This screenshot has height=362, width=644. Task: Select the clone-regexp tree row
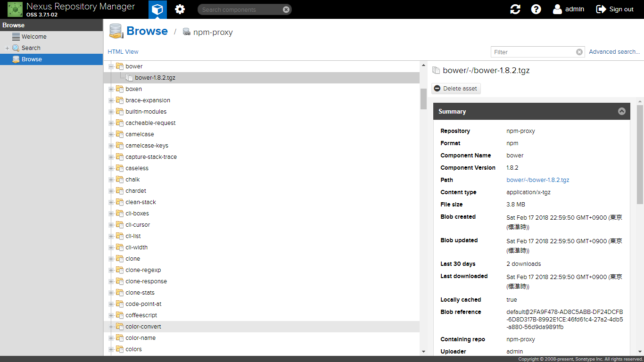(x=262, y=270)
